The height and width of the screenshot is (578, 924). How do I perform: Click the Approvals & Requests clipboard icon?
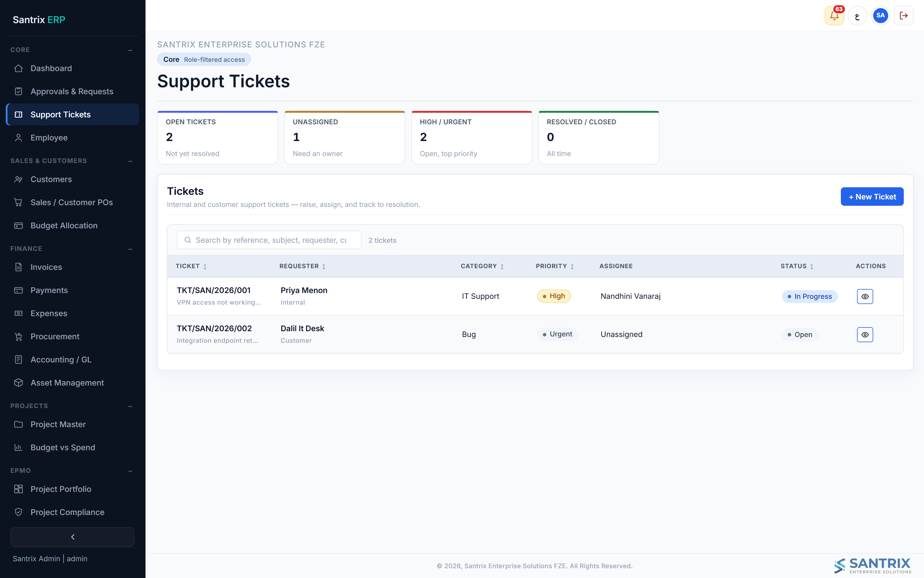click(x=18, y=91)
